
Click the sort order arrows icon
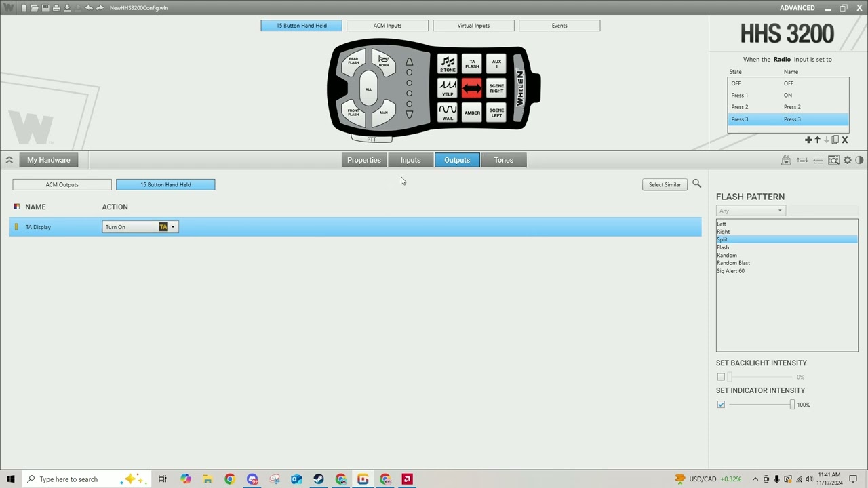click(802, 160)
